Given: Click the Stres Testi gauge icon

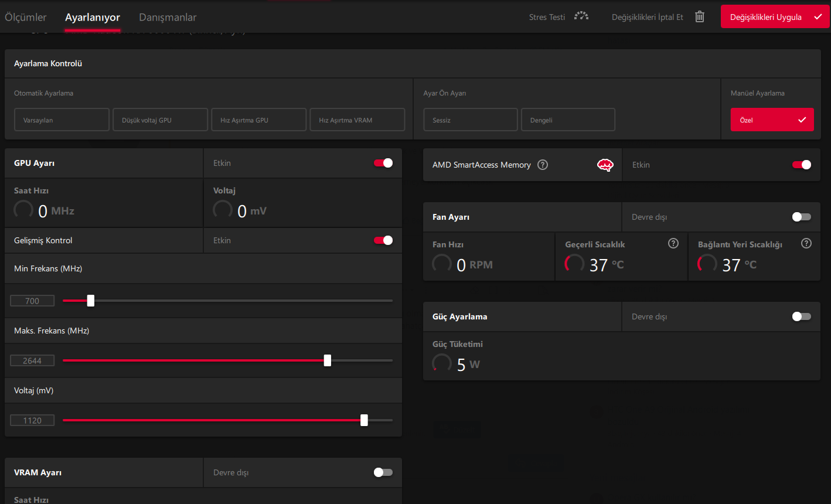Looking at the screenshot, I should point(581,16).
